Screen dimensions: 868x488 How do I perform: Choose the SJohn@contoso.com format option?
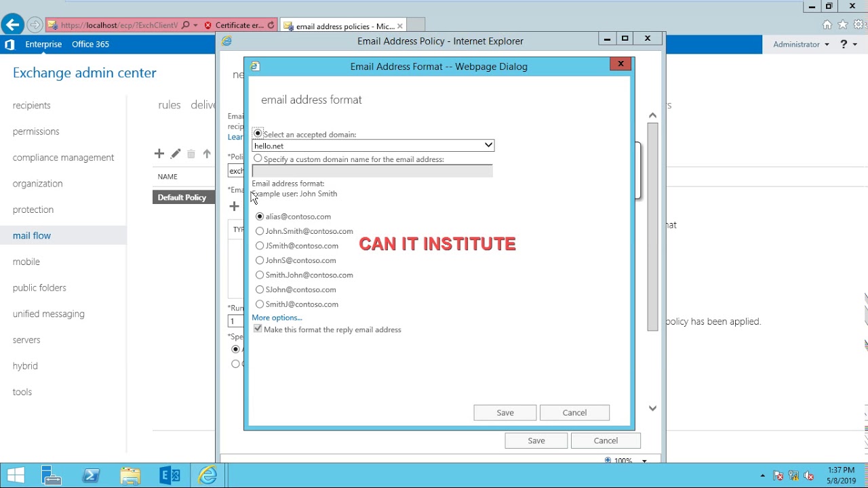tap(260, 289)
